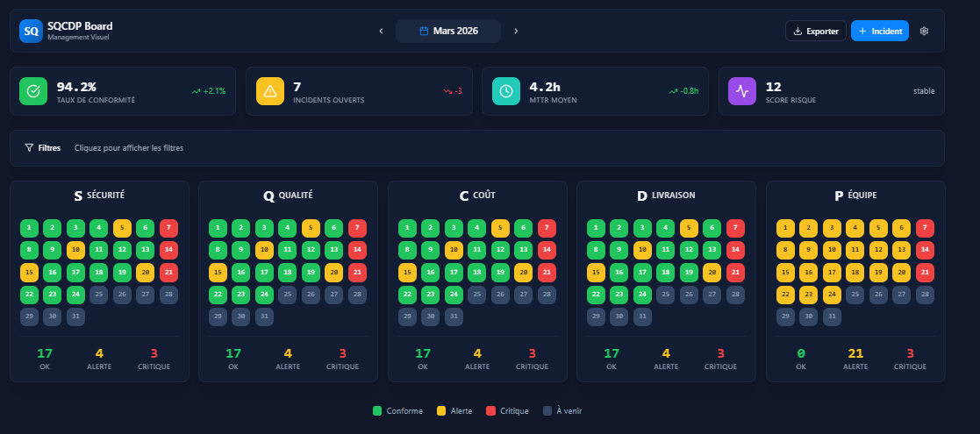The height and width of the screenshot is (434, 980).
Task: Go to the previous month
Action: 381,31
